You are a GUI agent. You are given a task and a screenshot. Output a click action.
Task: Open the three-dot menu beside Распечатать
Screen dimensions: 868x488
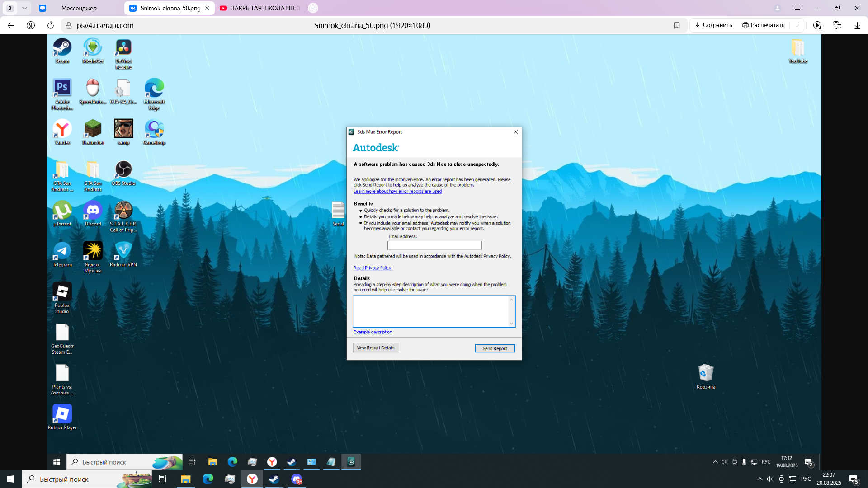point(797,25)
